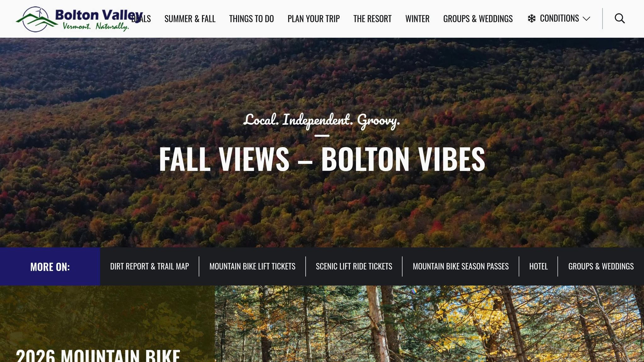Click the 2026 Mountain Bike heading
Screen dimensions: 644x362
(x=98, y=356)
